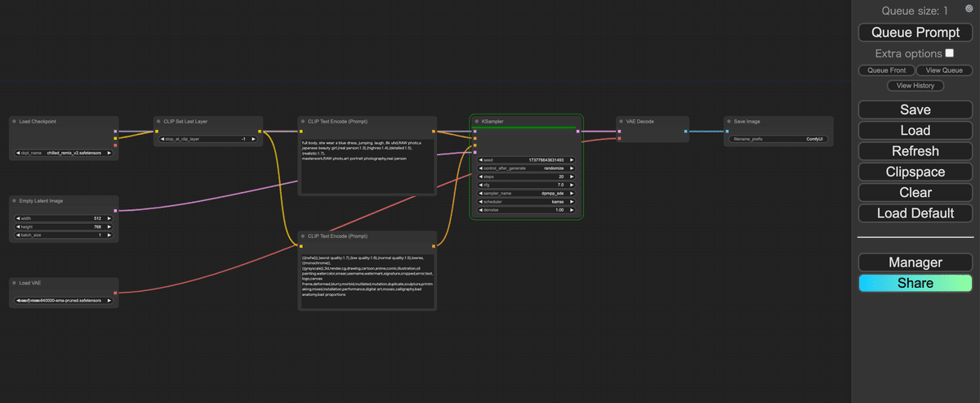Click Load Default button
This screenshot has width=980, height=403.
(x=915, y=213)
